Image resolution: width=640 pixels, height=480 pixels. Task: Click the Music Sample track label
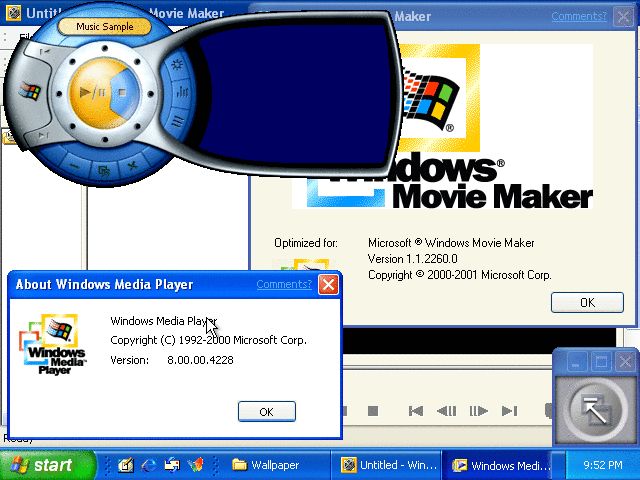point(104,27)
